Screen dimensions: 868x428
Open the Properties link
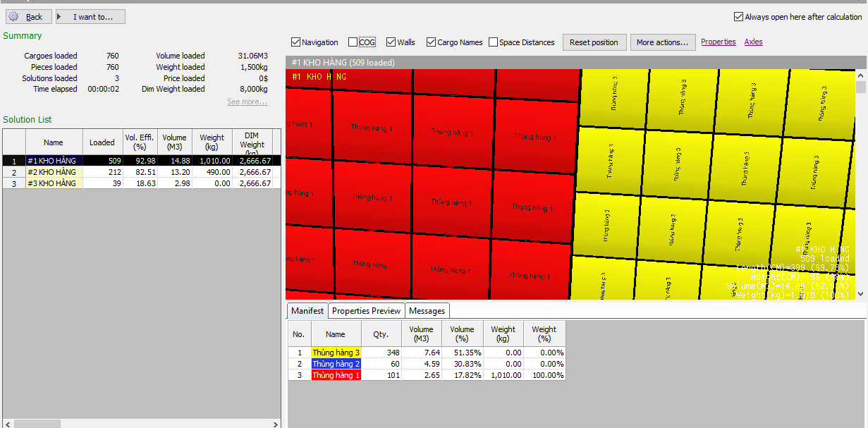coord(718,42)
